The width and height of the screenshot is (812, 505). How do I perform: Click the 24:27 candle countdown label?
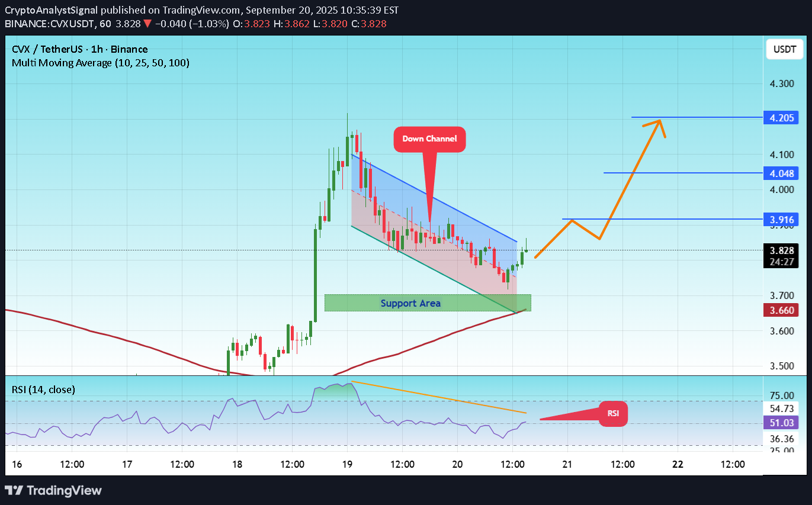(781, 262)
